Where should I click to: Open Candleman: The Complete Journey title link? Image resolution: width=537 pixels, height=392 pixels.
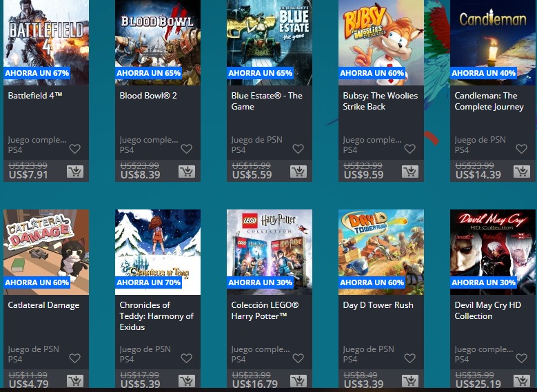click(489, 101)
